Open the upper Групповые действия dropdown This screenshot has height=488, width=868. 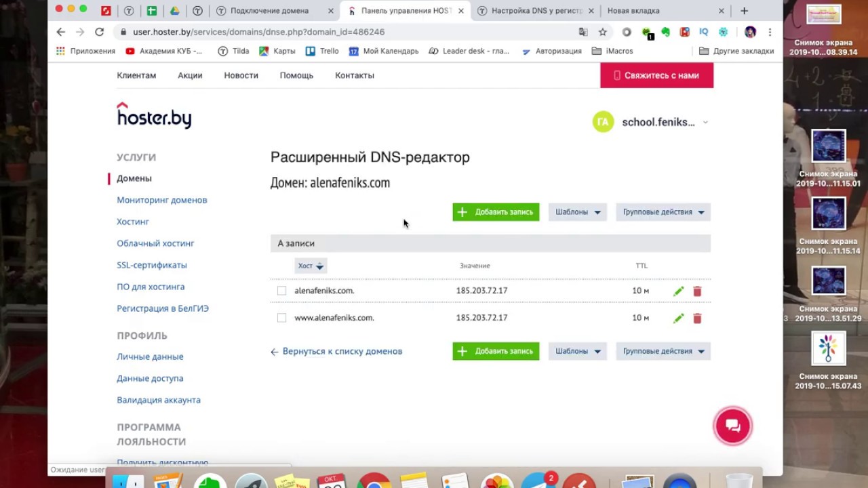point(663,212)
